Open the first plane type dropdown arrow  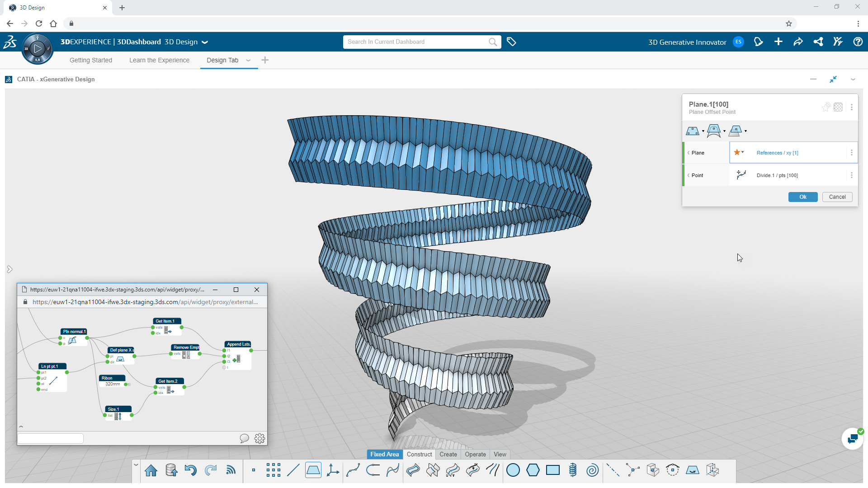703,131
